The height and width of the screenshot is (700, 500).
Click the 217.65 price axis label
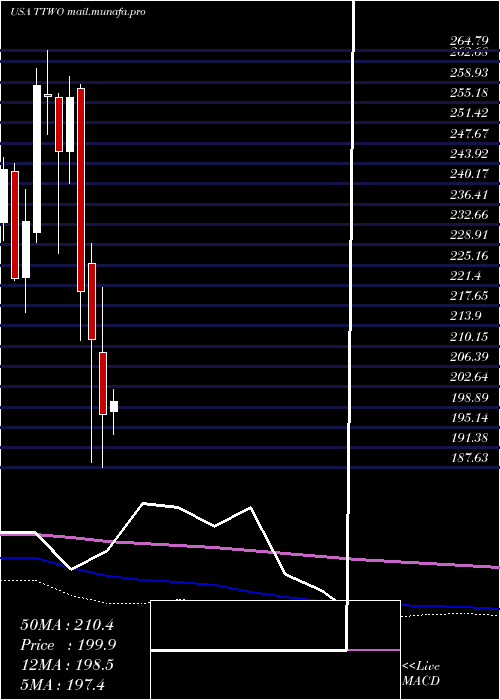coord(469,296)
